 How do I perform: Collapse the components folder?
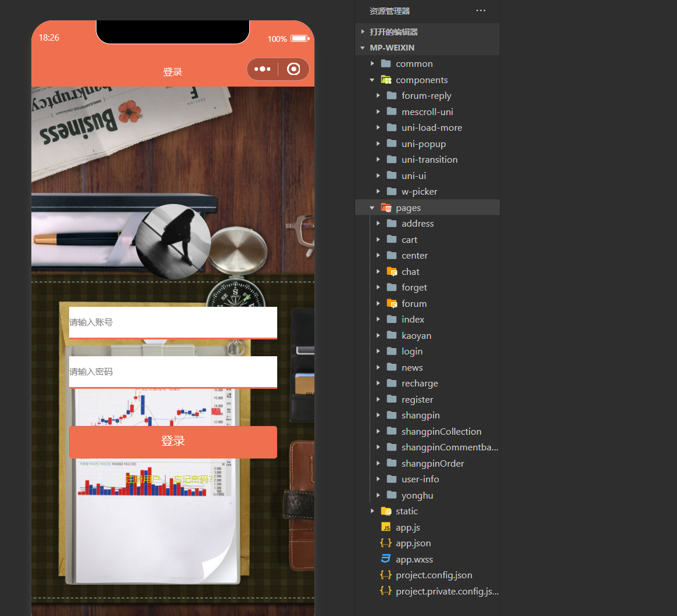tap(372, 80)
